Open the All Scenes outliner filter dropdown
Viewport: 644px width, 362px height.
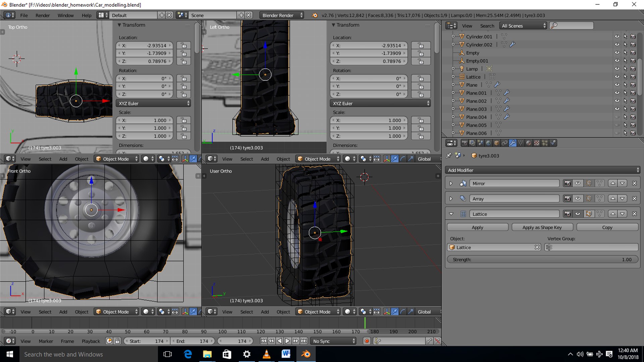pyautogui.click(x=523, y=26)
